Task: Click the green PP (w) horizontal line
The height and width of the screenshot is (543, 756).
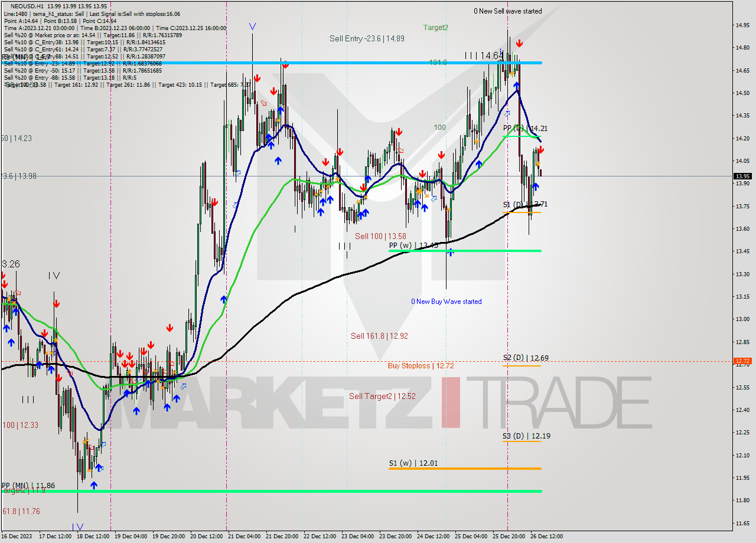Action: [465, 251]
